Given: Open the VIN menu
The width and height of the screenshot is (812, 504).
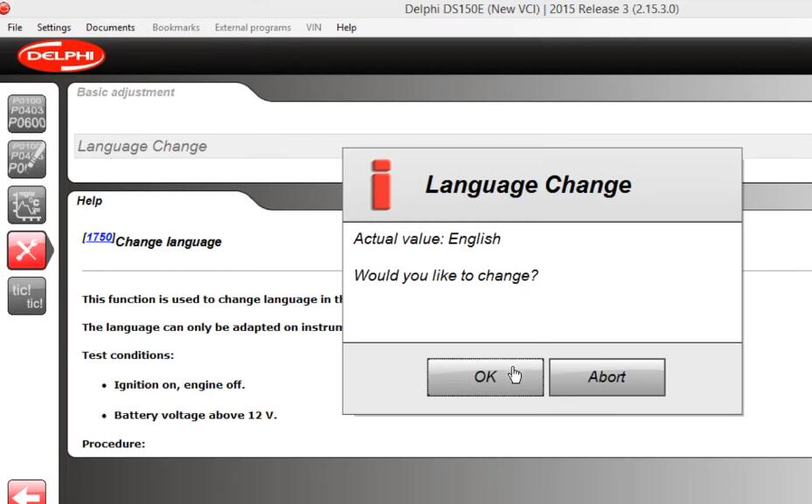Looking at the screenshot, I should (x=313, y=27).
